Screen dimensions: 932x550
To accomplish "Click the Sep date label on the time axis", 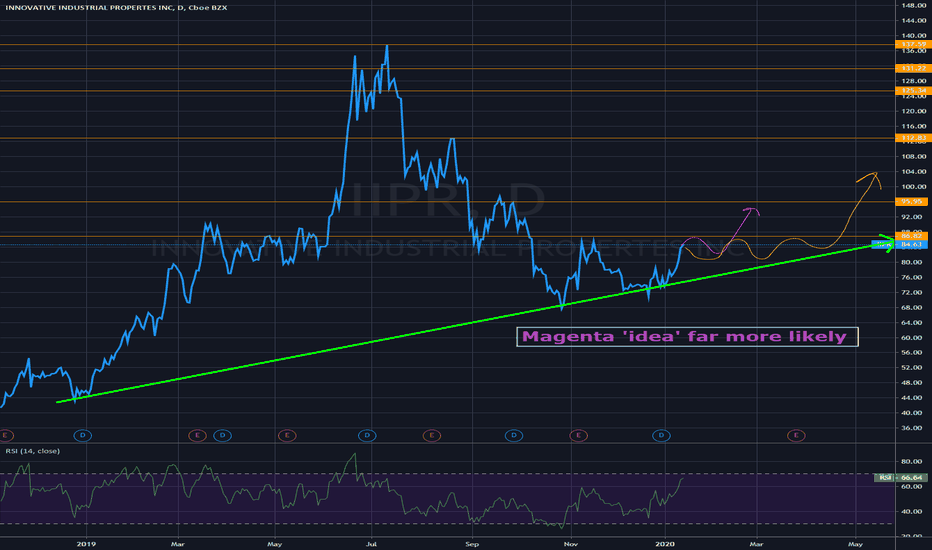I will point(471,544).
